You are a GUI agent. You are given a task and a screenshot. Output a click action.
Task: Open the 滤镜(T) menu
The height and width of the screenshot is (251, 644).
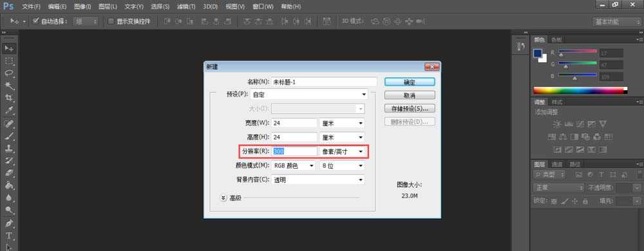186,6
